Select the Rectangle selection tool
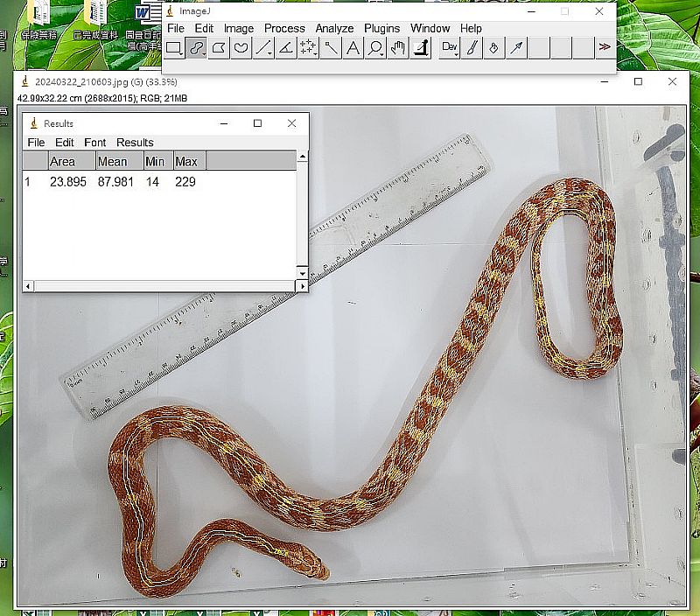 (x=173, y=48)
